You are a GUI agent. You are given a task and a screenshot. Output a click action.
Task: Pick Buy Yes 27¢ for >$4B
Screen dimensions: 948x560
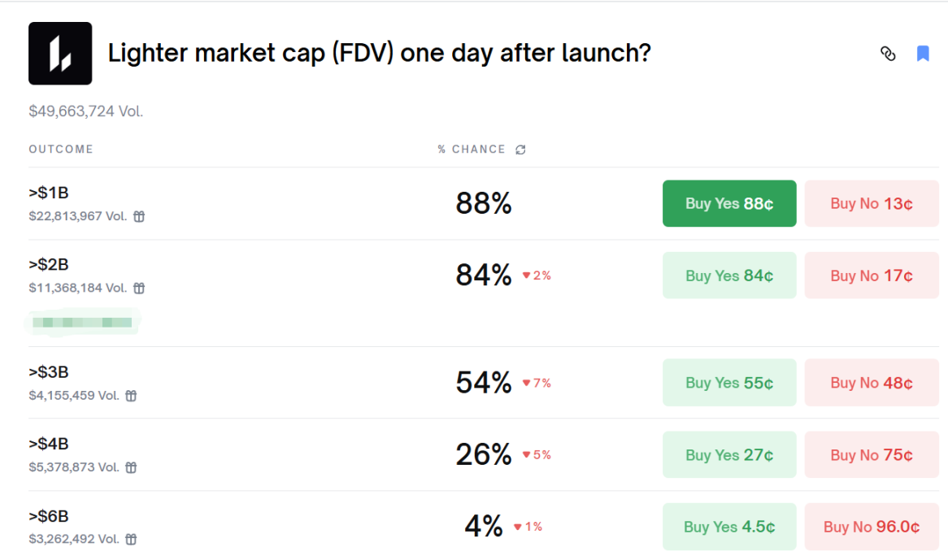click(x=729, y=455)
